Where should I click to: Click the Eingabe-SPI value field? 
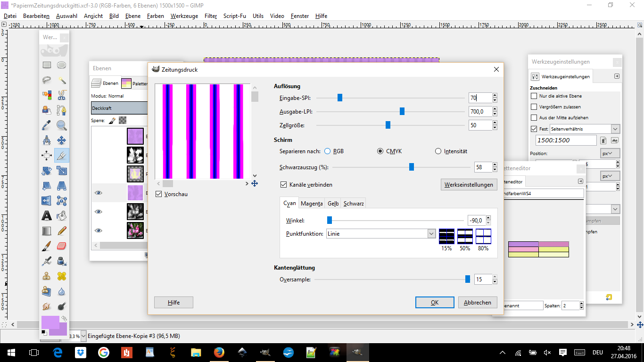(480, 98)
